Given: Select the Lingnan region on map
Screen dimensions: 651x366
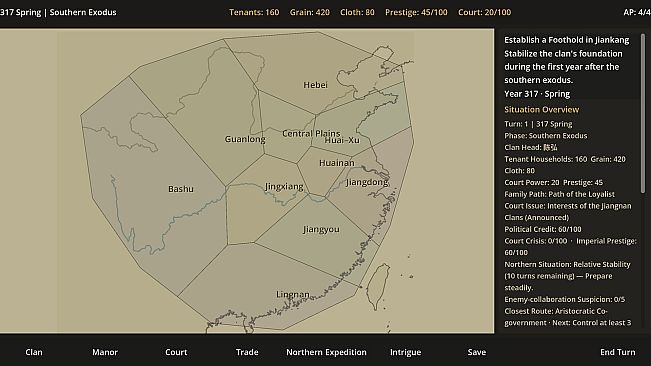Looking at the screenshot, I should pos(293,294).
